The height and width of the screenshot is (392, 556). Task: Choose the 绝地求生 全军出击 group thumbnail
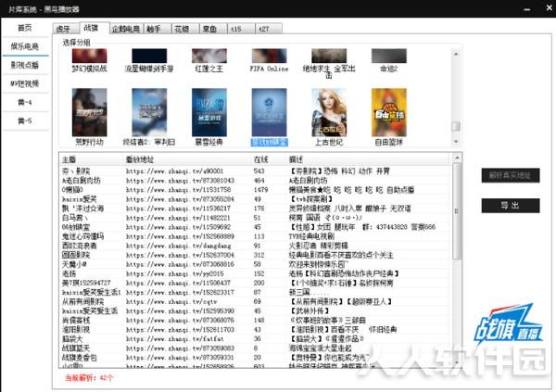[x=329, y=56]
